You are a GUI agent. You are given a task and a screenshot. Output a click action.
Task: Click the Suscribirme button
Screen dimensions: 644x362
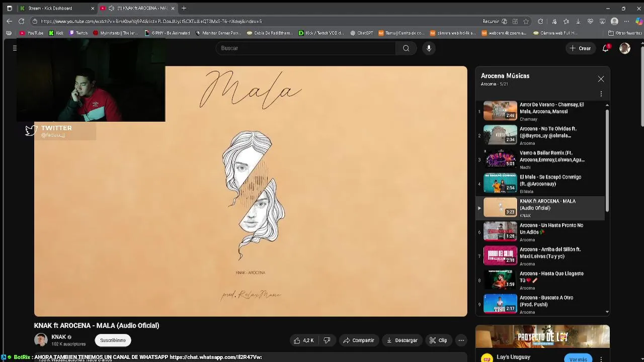coord(113,340)
